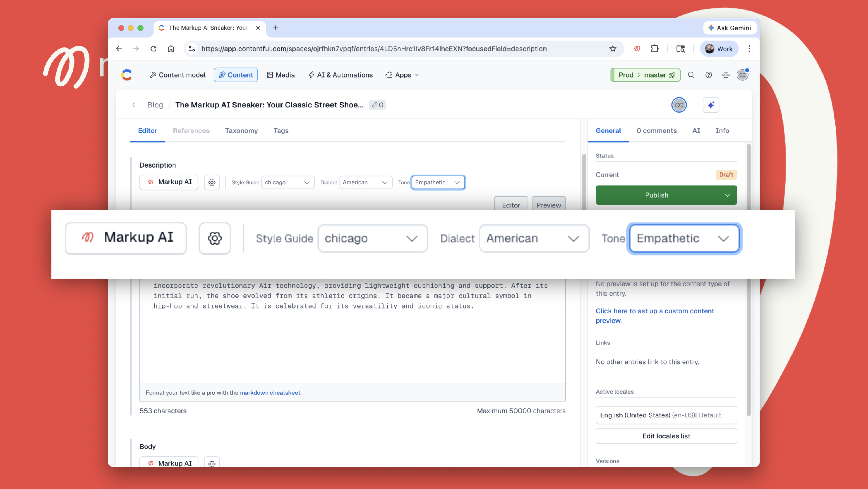
Task: Open the 0 comments sidebar tab
Action: 656,130
